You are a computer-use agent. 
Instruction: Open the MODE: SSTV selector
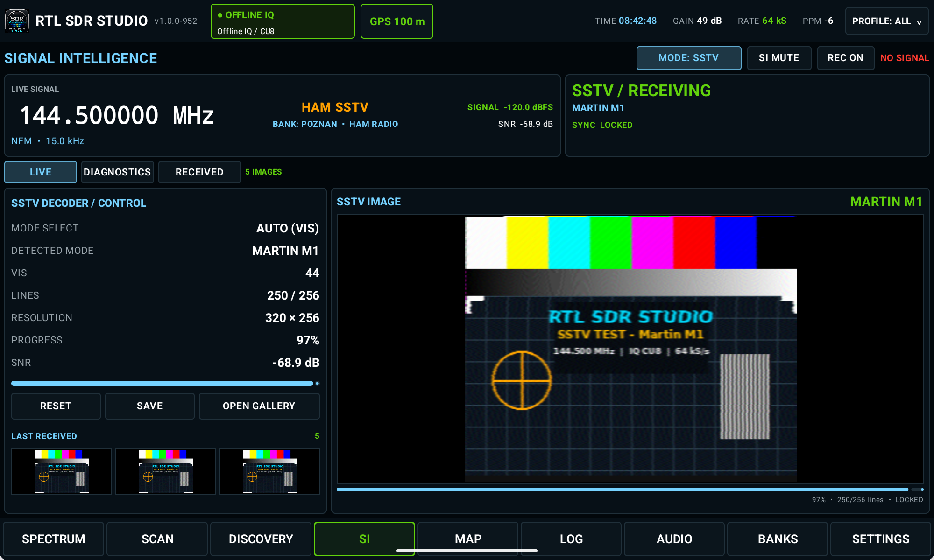coord(689,58)
